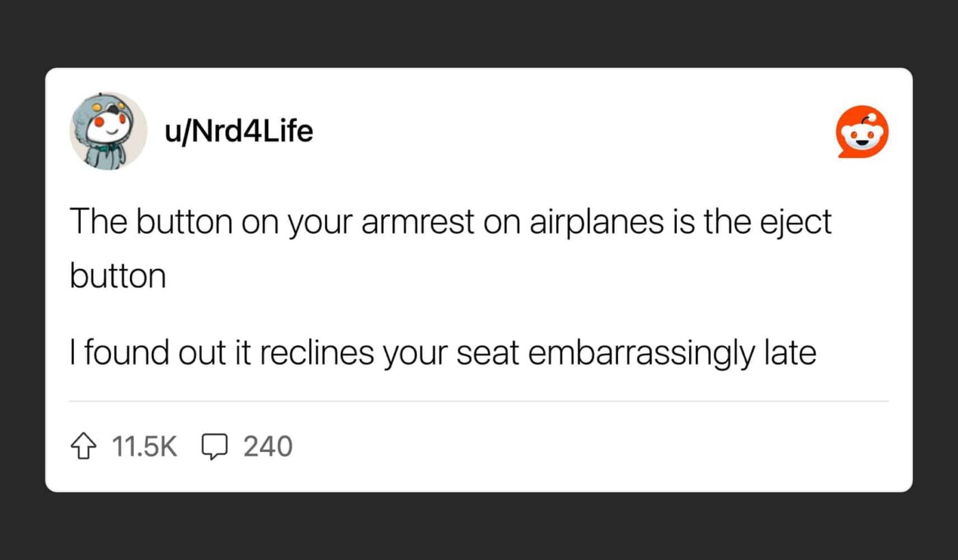958x560 pixels.
Task: Click the dark background outside the card
Action: (x=479, y=34)
